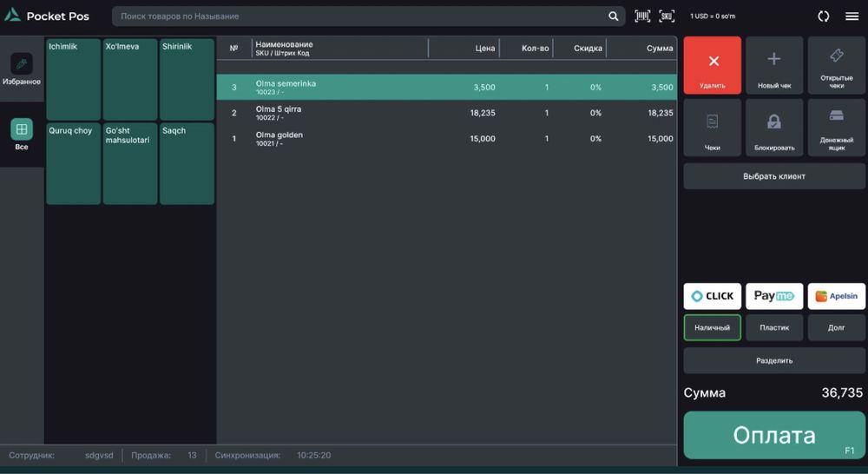Open the Денежный ящик cash drawer
The width and height of the screenshot is (868, 474).
(837, 128)
